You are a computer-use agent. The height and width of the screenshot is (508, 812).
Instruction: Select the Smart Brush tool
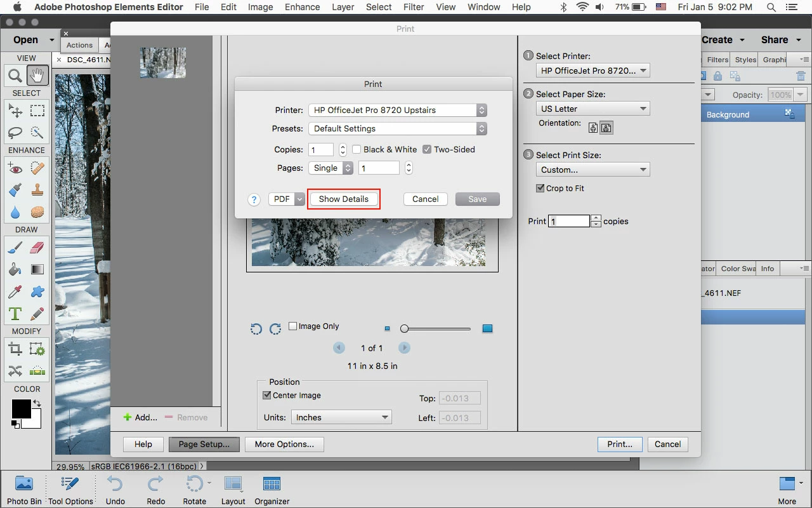tap(15, 190)
